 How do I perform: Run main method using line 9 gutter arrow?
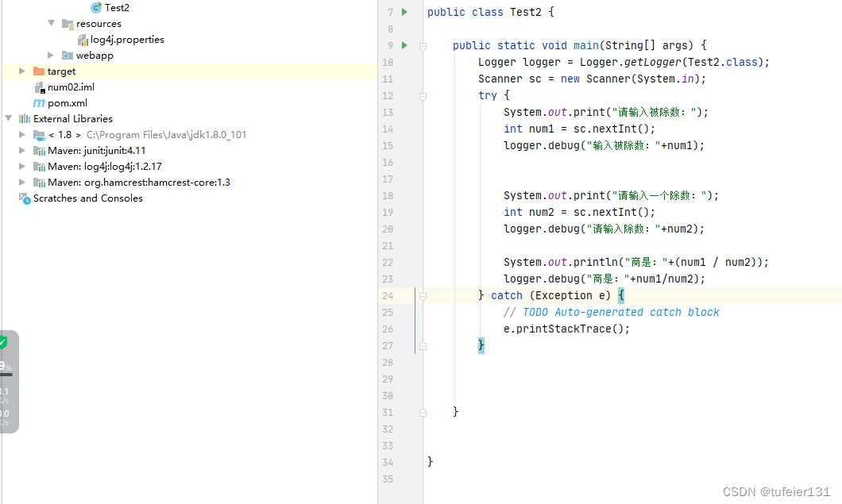[404, 45]
